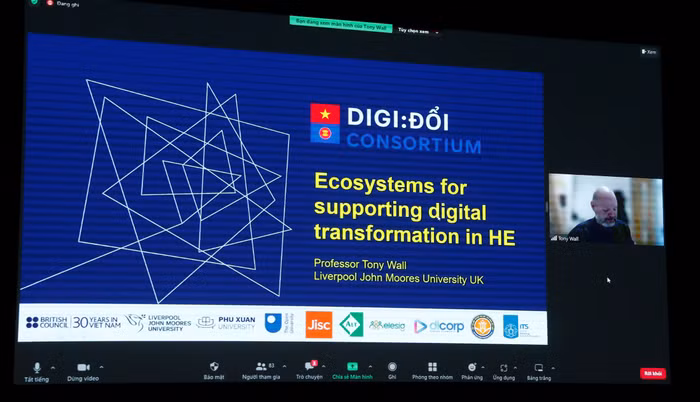
Task: Open the Ứng dụng apps icon
Action: click(x=504, y=371)
